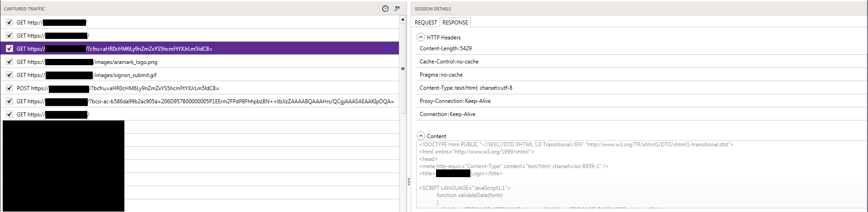Select the RESPONSE tab

point(455,22)
